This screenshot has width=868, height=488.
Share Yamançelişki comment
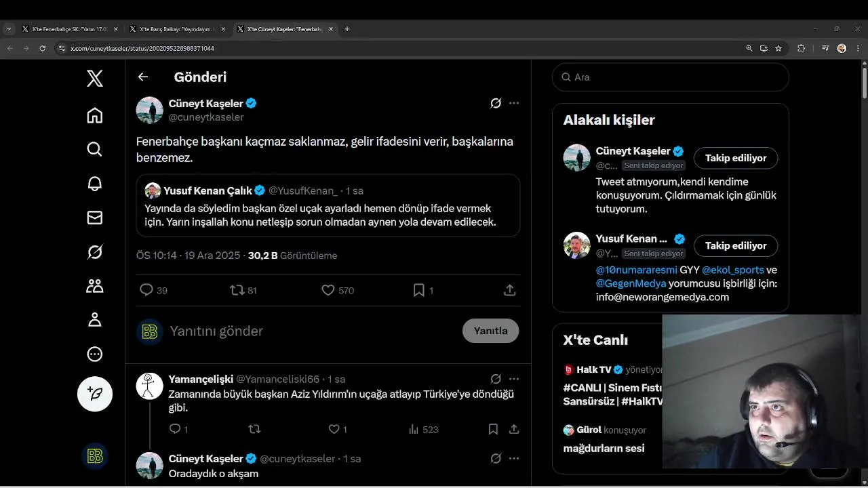(x=514, y=429)
